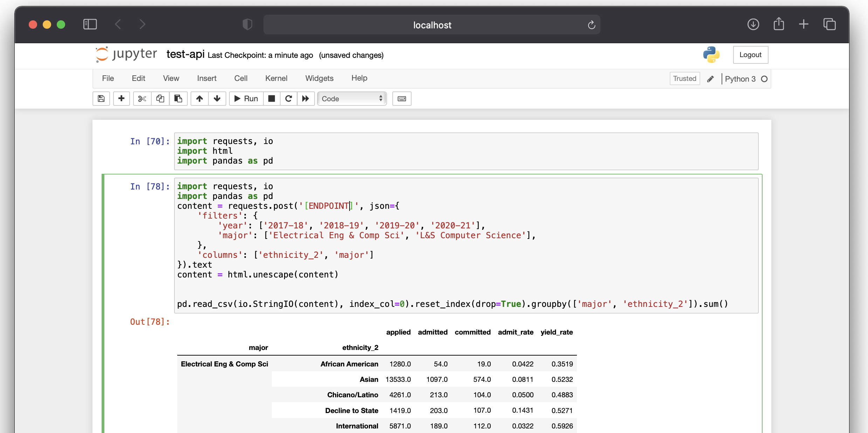Image resolution: width=868 pixels, height=433 pixels.
Task: Open the cell type dropdown showing Code
Action: click(x=352, y=98)
